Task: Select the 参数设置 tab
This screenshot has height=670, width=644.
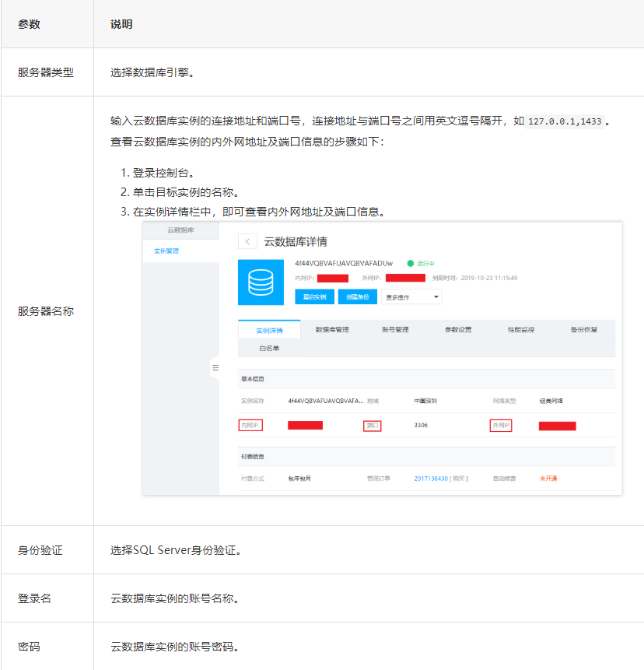Action: 458,330
